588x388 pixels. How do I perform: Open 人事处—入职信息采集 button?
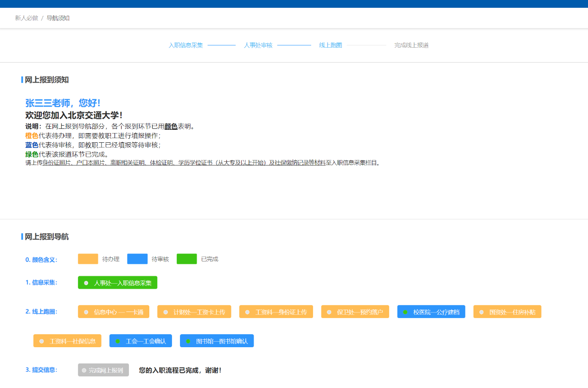point(117,283)
